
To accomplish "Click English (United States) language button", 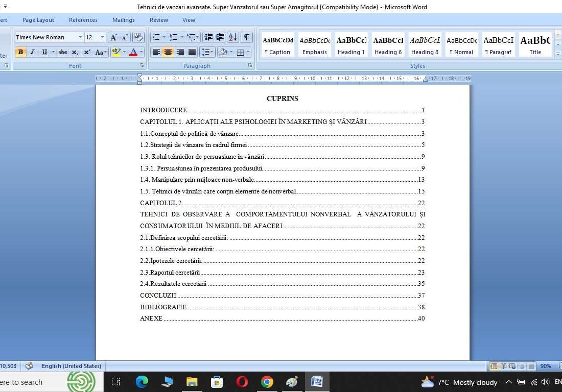I will point(71,366).
